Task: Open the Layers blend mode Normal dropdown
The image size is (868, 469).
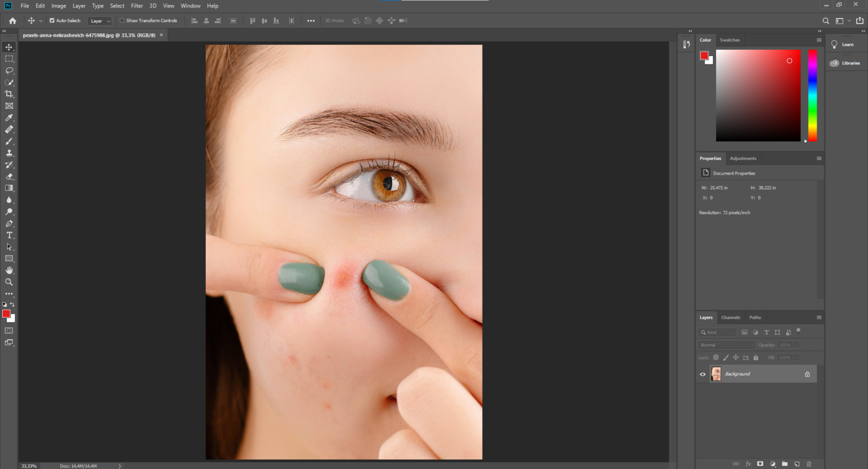Action: (726, 345)
